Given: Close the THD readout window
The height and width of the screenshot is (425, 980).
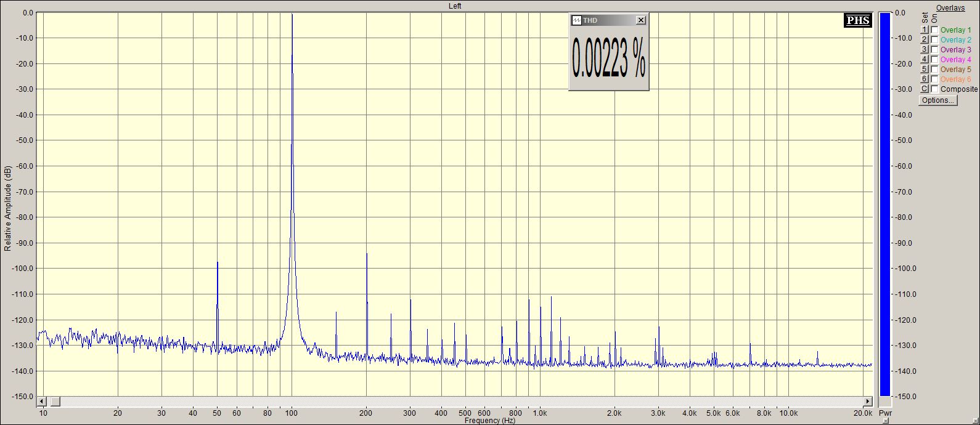Looking at the screenshot, I should point(641,20).
